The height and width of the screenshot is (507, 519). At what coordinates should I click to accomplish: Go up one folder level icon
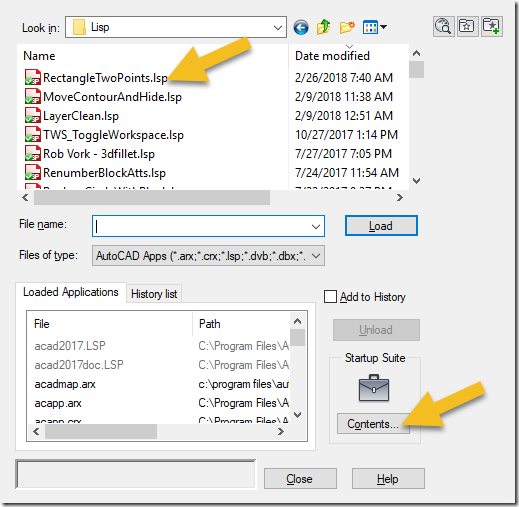coord(323,27)
